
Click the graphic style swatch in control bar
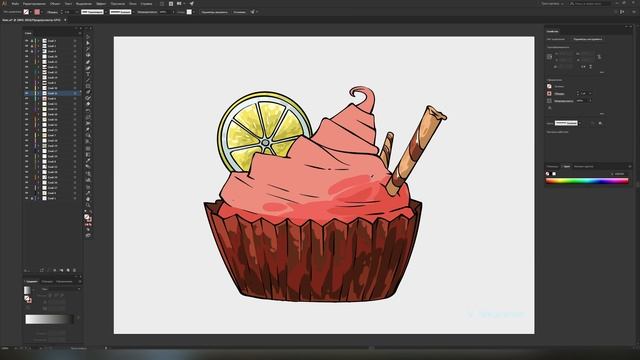click(x=189, y=12)
